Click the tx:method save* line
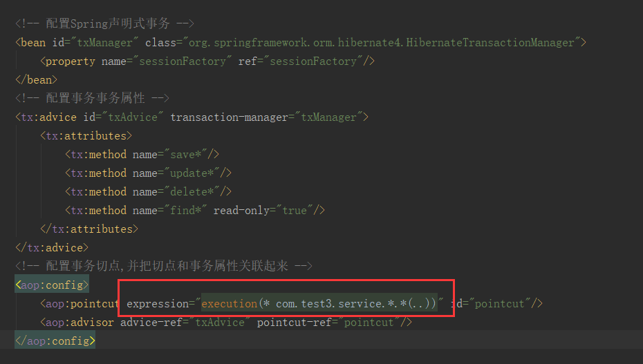Image resolution: width=643 pixels, height=364 pixels. click(142, 155)
